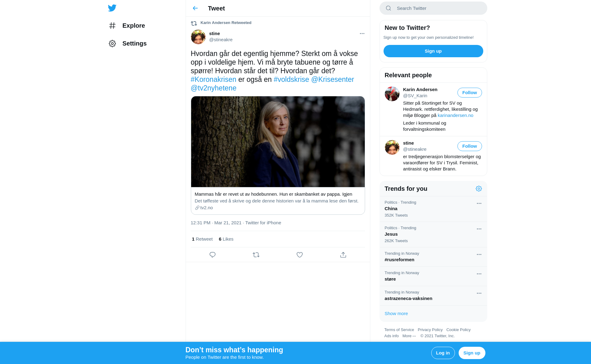591x364 pixels.
Task: Click the Explore hashtag icon
Action: pos(112,26)
